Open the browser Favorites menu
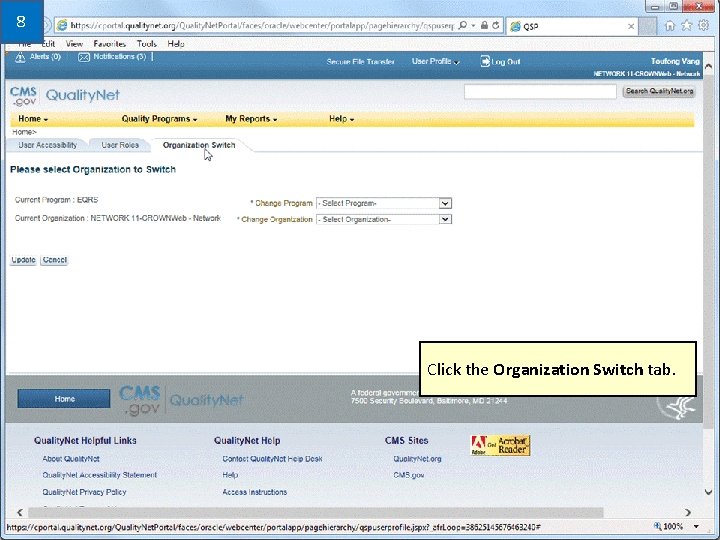The height and width of the screenshot is (540, 720). click(x=109, y=44)
